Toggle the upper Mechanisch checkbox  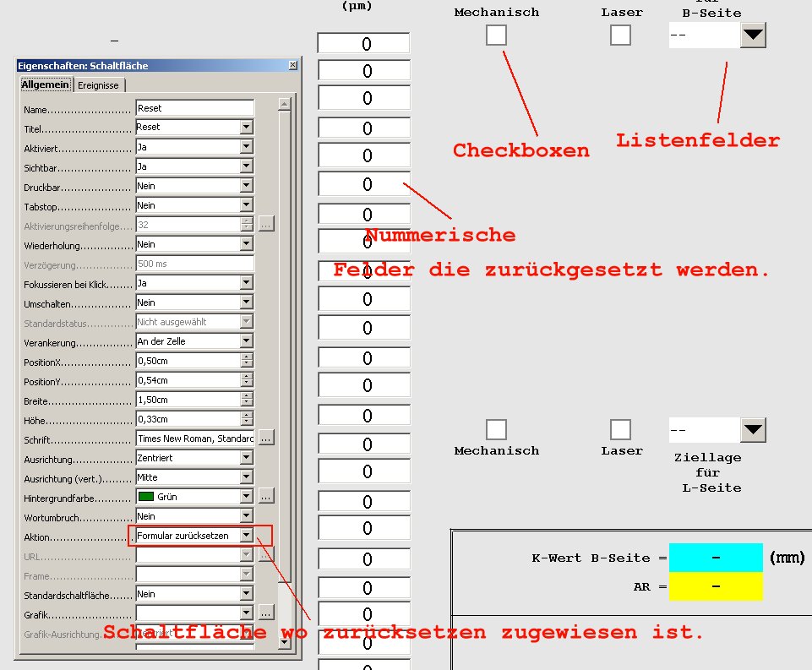point(496,35)
